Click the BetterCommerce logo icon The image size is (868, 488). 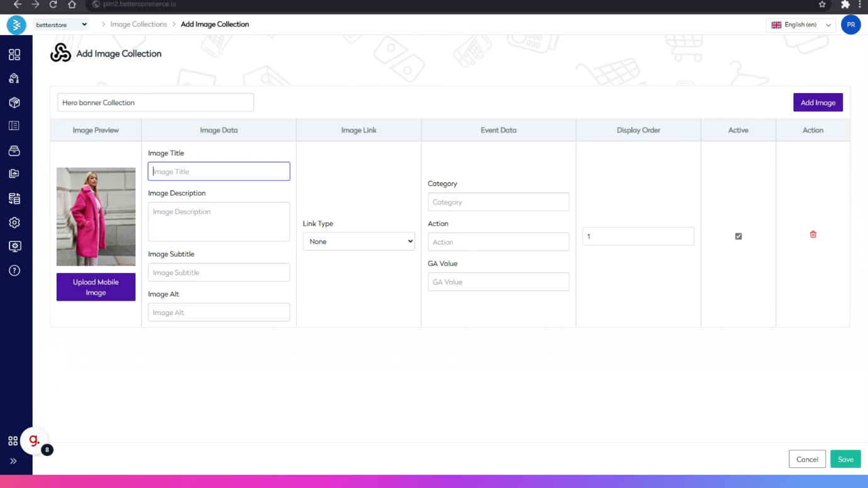coord(16,25)
